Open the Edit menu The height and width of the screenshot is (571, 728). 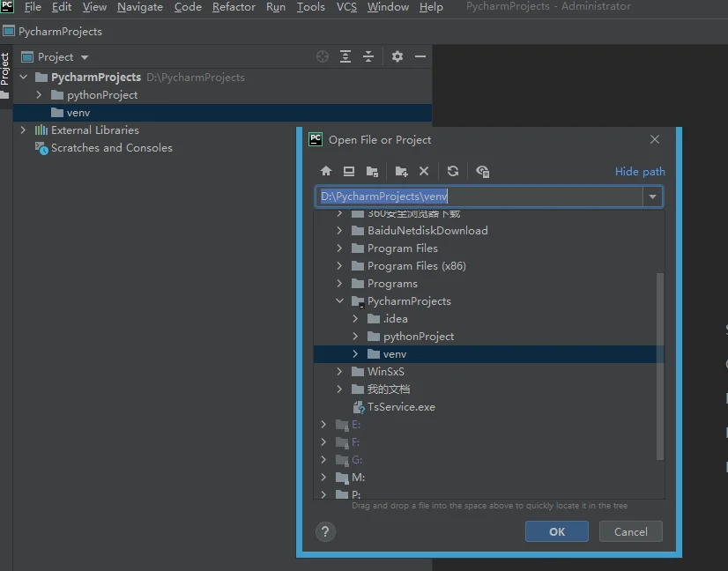[62, 7]
